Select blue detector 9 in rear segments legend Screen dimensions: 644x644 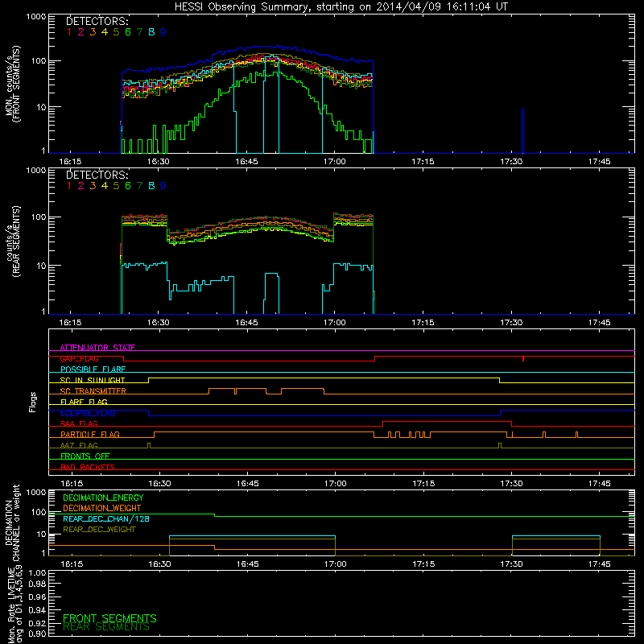pos(163,186)
